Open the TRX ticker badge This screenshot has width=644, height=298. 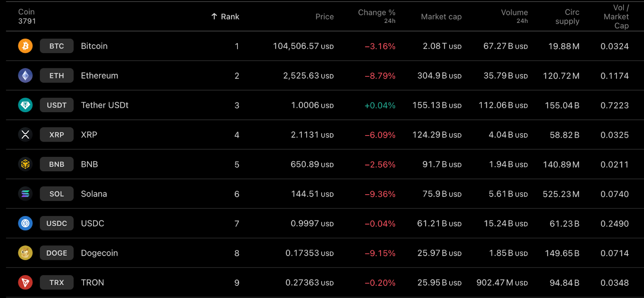point(57,282)
